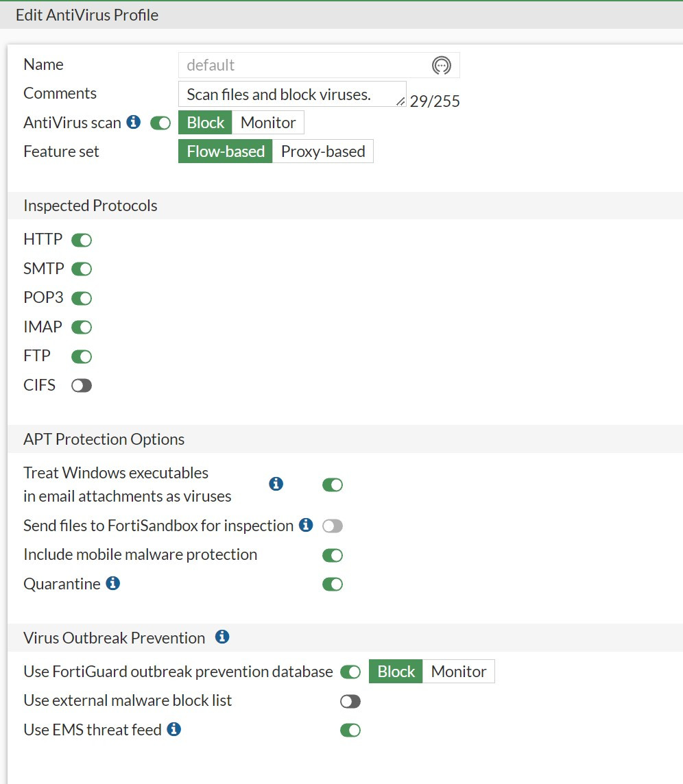This screenshot has width=683, height=784.
Task: Click the FortiSandbox inspection info icon
Action: (307, 525)
